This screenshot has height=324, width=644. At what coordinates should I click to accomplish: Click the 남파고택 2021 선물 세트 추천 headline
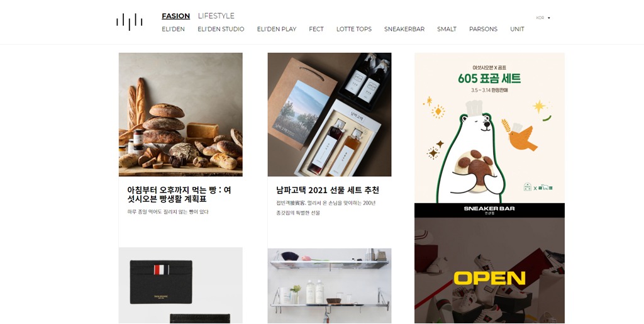coord(328,190)
